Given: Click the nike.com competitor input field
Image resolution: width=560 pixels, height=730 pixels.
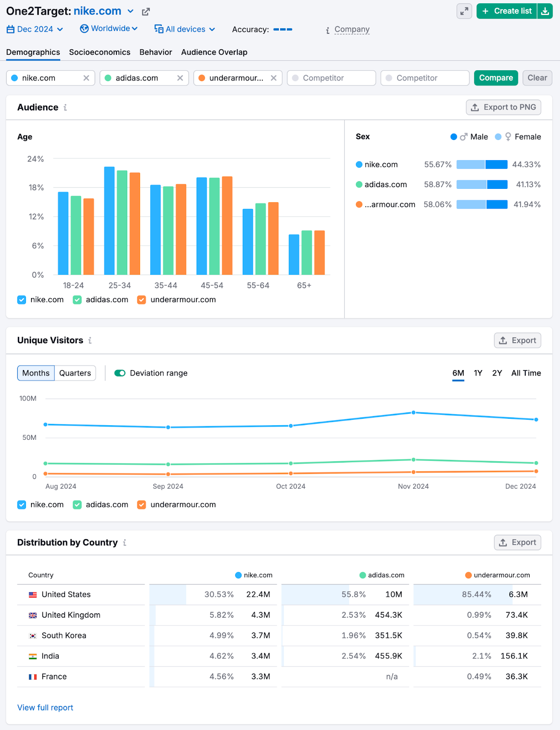Looking at the screenshot, I should [51, 78].
